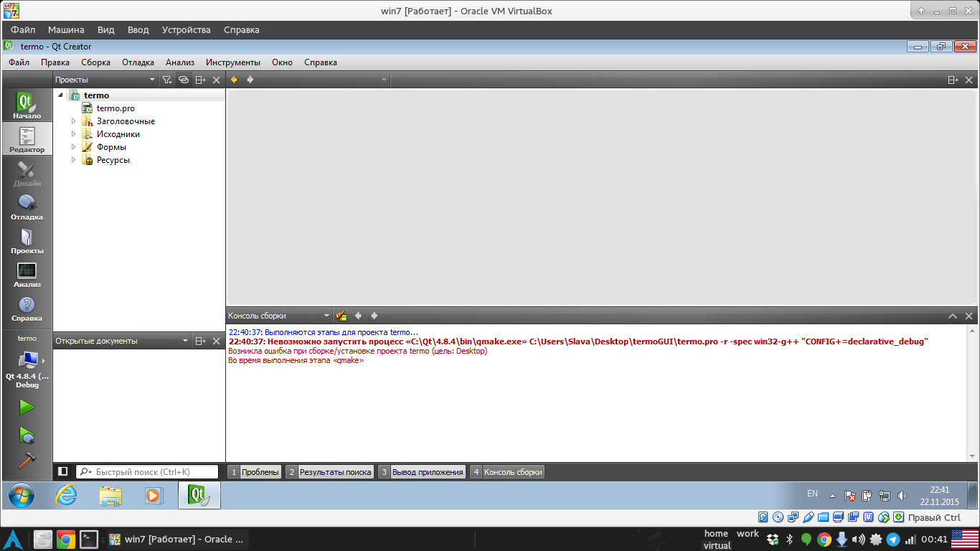This screenshot has height=551, width=980.
Task: Split the Открытые документы panel
Action: 201,342
